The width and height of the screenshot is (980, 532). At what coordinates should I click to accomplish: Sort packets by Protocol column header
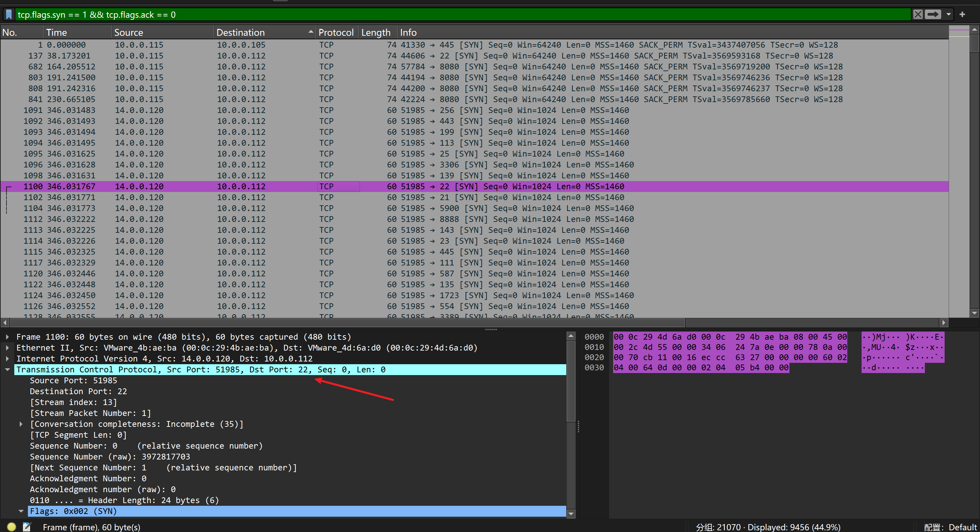pos(336,32)
